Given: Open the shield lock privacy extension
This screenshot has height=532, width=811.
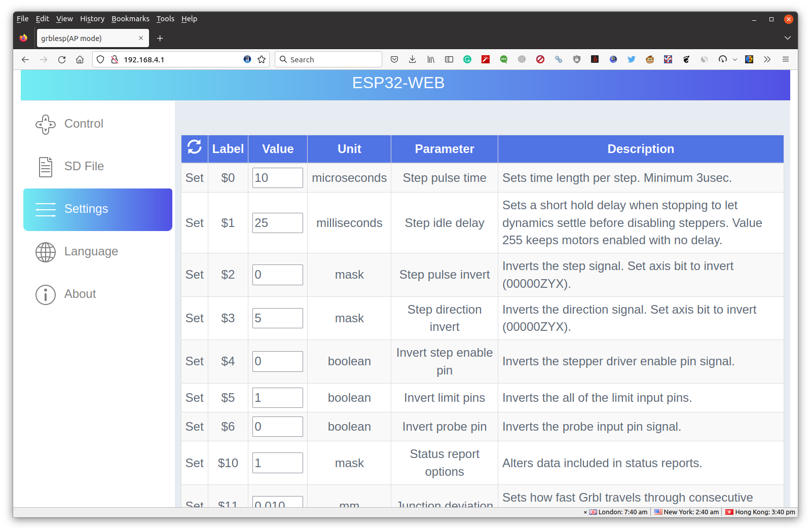Looking at the screenshot, I should pyautogui.click(x=577, y=59).
